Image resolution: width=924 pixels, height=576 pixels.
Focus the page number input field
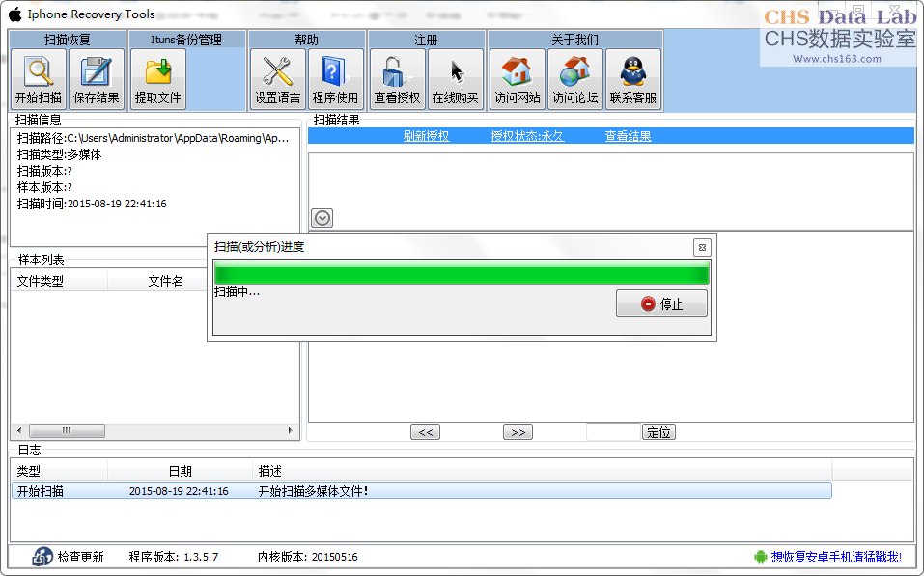613,432
